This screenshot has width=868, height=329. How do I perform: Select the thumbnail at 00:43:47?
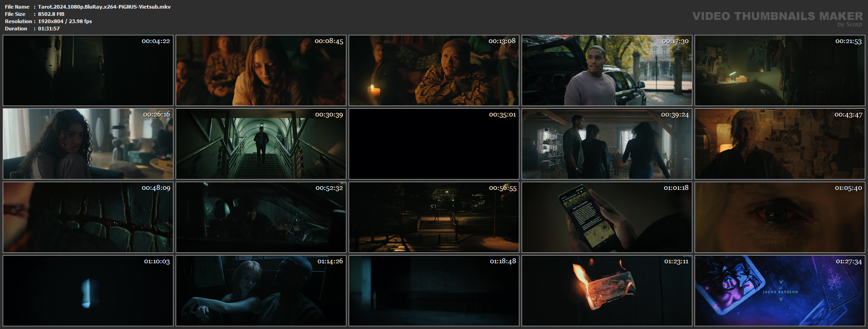pos(780,144)
